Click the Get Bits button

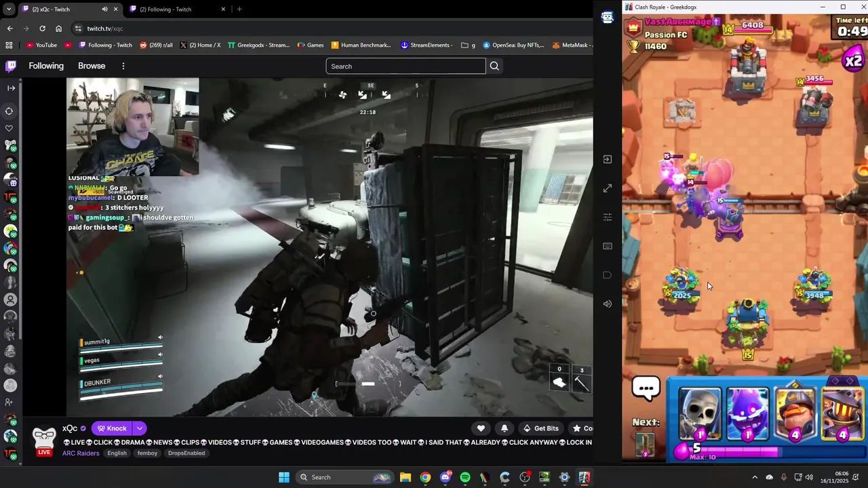(540, 428)
